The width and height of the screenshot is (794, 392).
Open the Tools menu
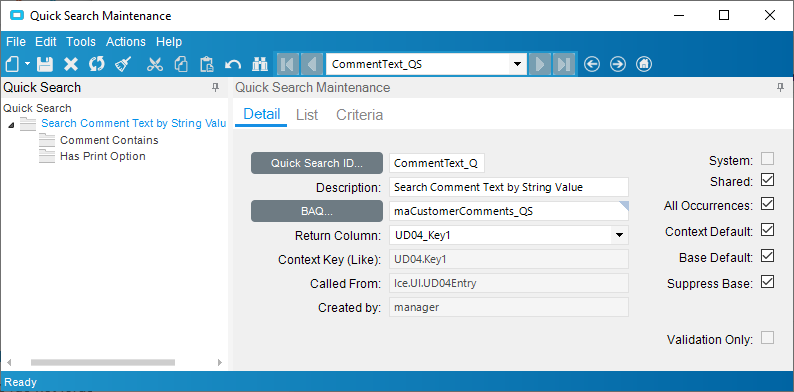coord(81,42)
